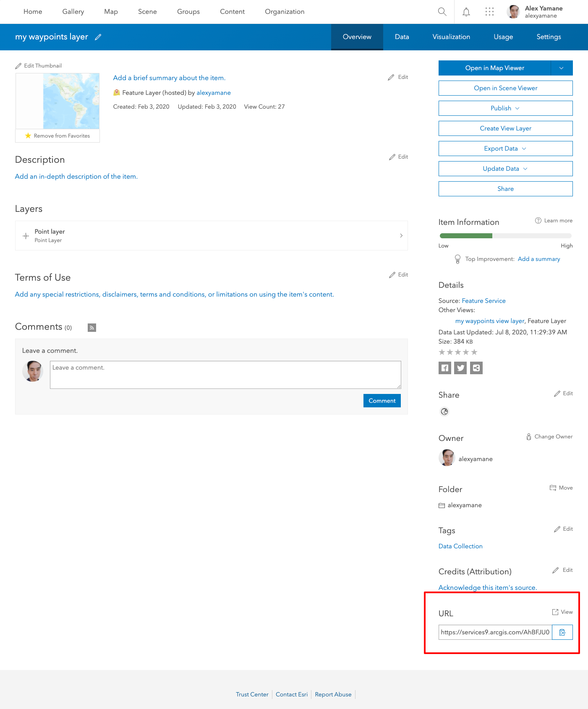Screen dimensions: 588x709
Task: Click into the Leave a comment field
Action: [225, 375]
